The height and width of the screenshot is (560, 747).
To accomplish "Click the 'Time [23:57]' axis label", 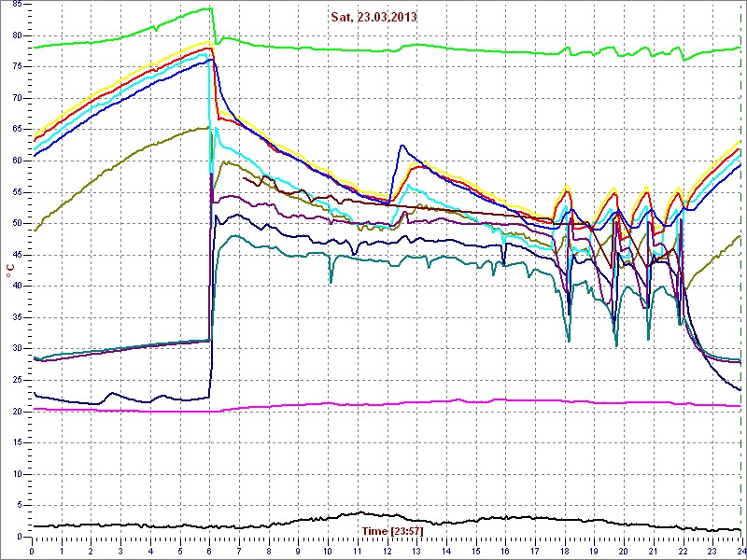I will 392,531.
